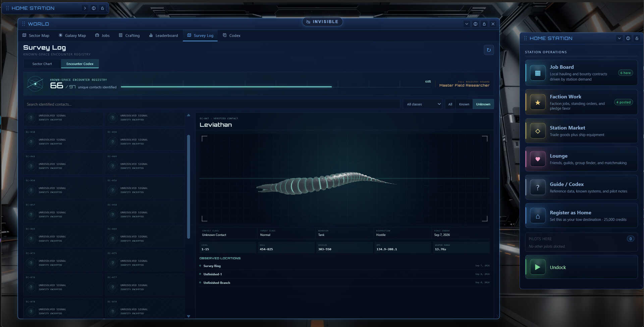Click the Lounge heart icon
The height and width of the screenshot is (327, 644).
coord(538,159)
